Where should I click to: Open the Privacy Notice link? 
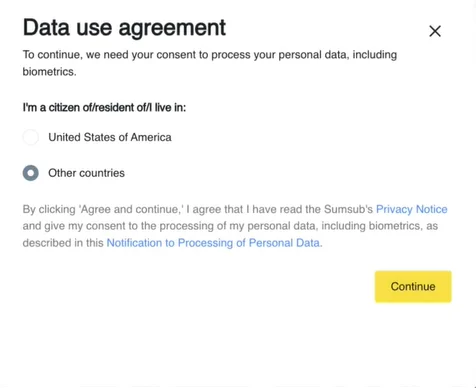[412, 209]
